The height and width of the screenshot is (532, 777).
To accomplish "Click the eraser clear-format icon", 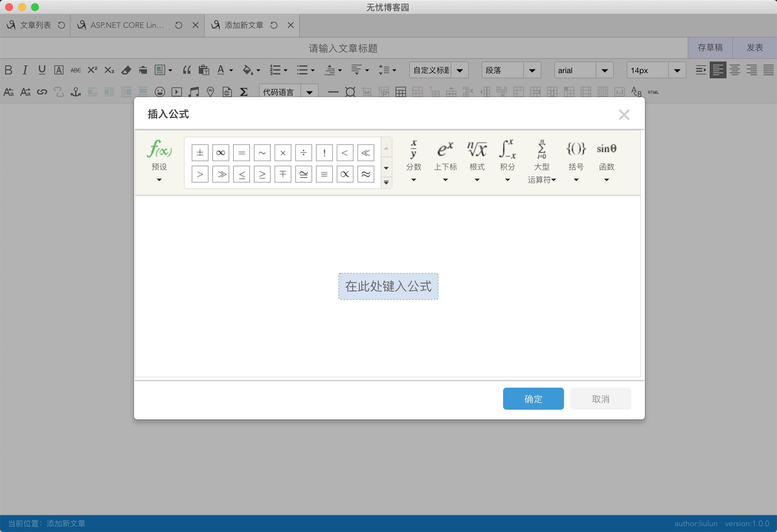I will pyautogui.click(x=126, y=70).
